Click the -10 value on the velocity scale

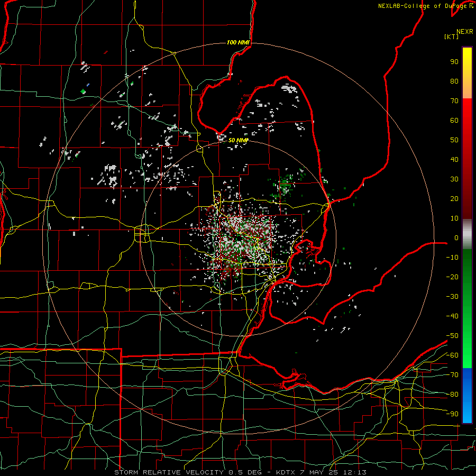pyautogui.click(x=452, y=258)
